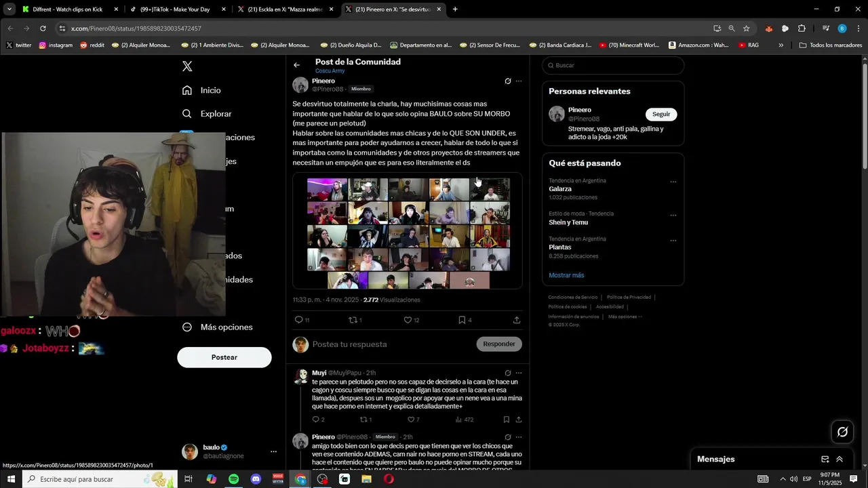Open the Spotify taskbar icon

233,479
